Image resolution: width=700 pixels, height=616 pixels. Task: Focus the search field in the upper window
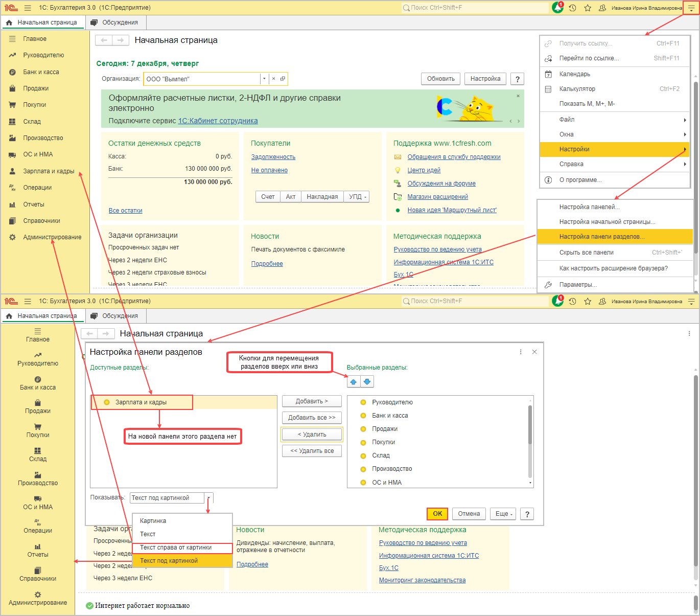(475, 8)
